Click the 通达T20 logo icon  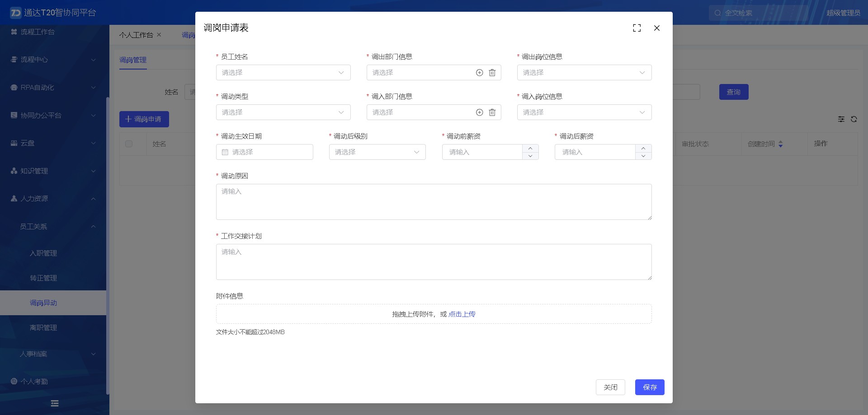[x=16, y=13]
